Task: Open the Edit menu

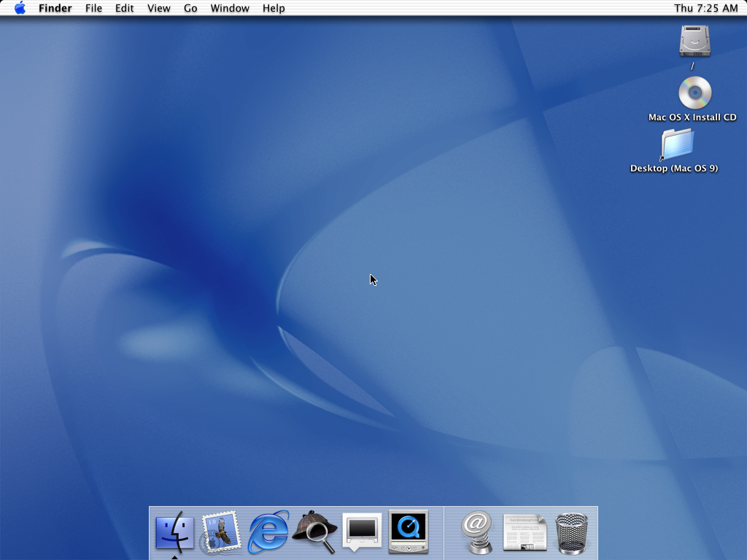Action: 125,8
